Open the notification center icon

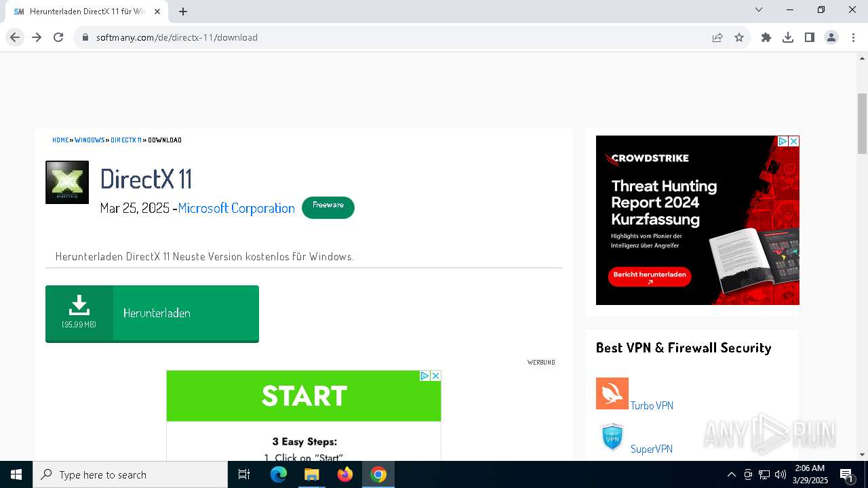pyautogui.click(x=846, y=475)
